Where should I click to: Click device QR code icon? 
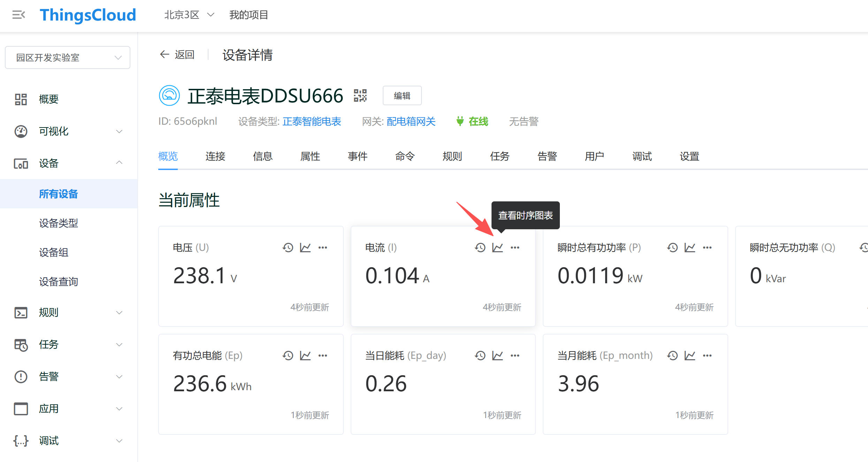click(360, 95)
